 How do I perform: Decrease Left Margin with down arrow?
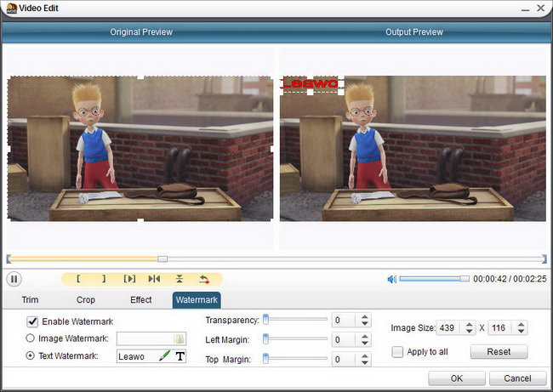click(x=365, y=344)
